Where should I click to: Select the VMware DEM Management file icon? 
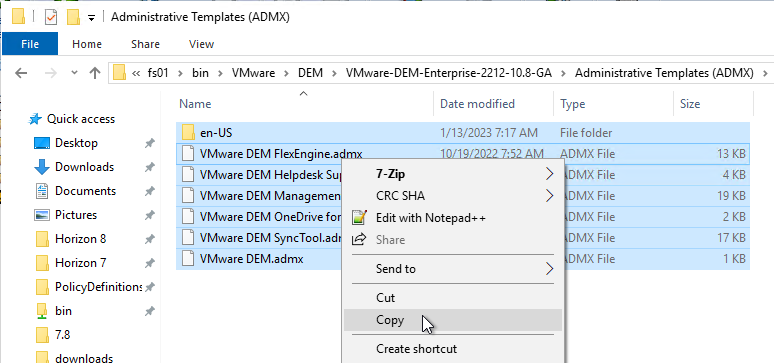point(188,196)
